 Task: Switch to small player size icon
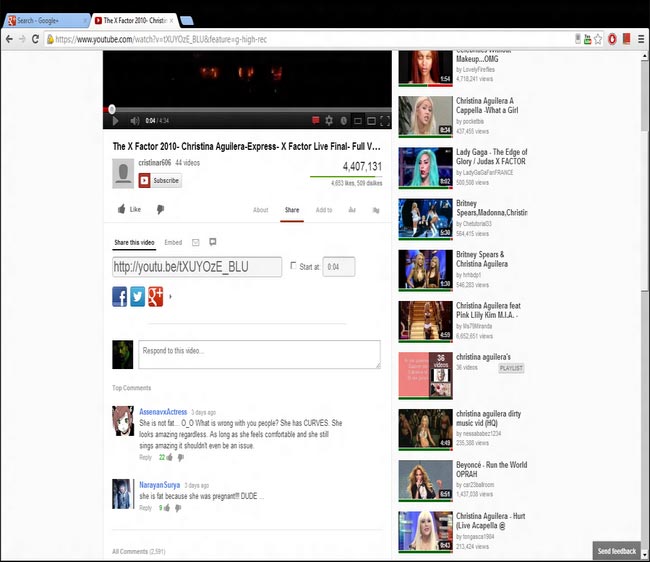[357, 121]
